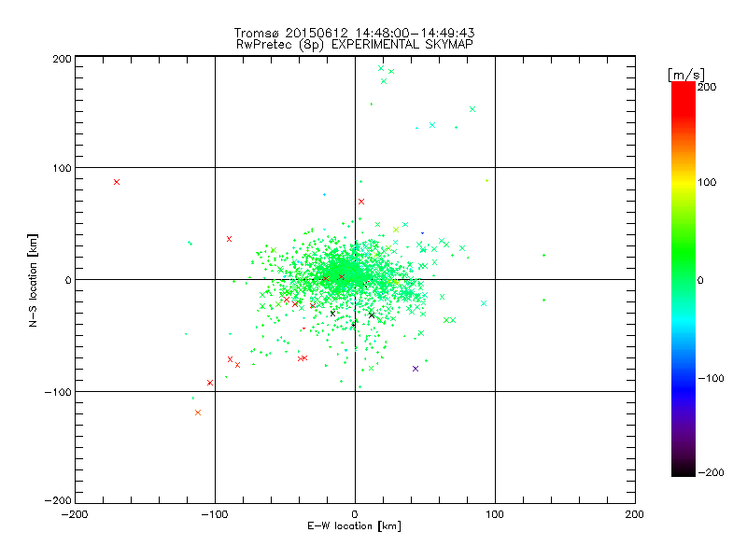Image resolution: width=747 pixels, height=560 pixels.
Task: Click the black bottom region of the colorbar
Action: pyautogui.click(x=684, y=467)
